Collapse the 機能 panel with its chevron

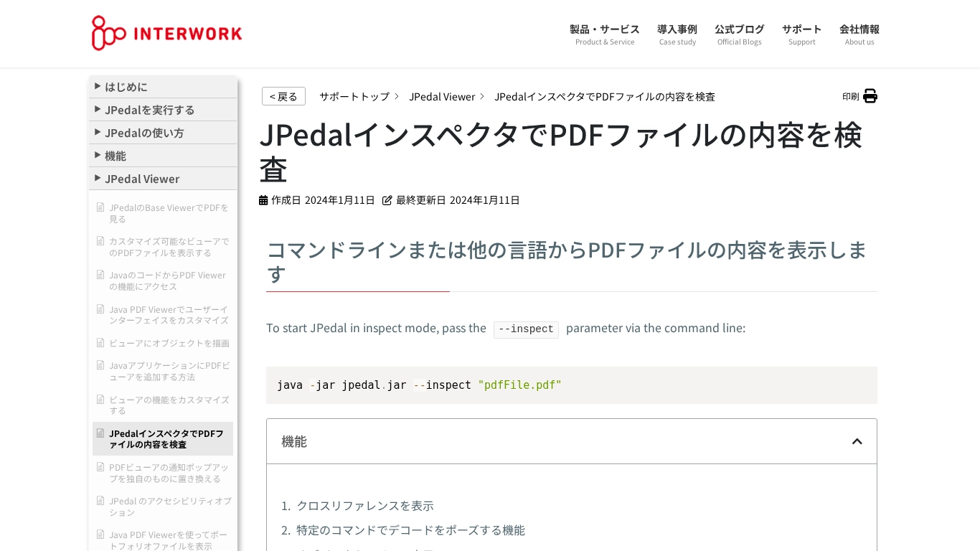pyautogui.click(x=857, y=441)
